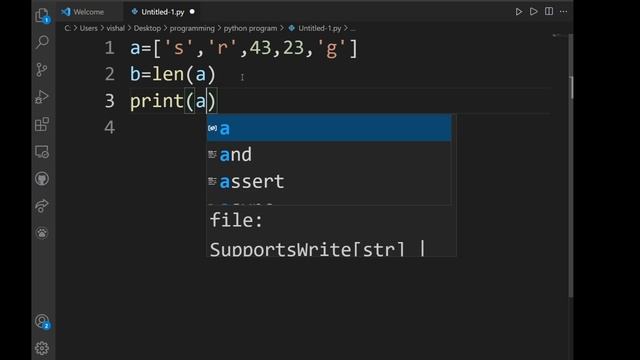Run the Python file with first play button

coord(518,11)
